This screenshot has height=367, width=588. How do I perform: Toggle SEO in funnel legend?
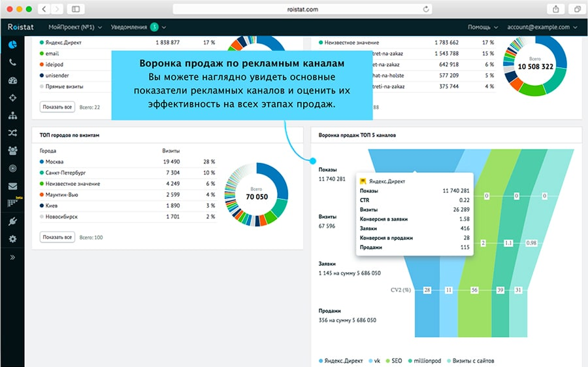394,360
